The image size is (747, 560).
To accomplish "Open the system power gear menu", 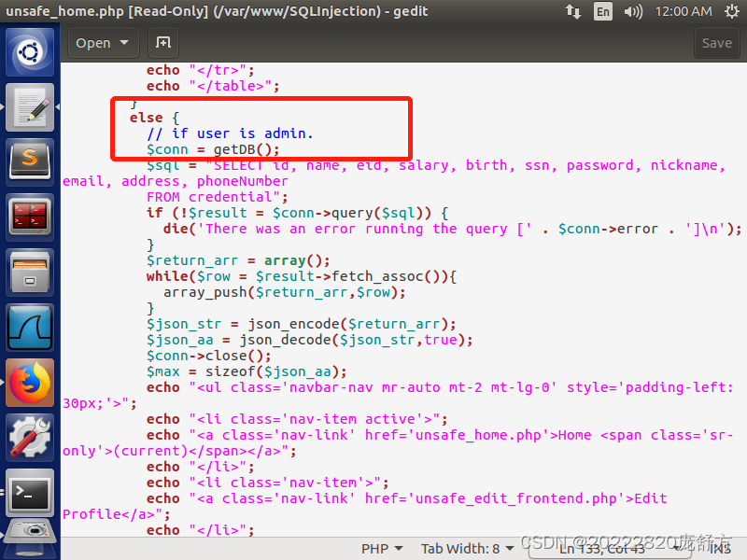I will [x=732, y=11].
